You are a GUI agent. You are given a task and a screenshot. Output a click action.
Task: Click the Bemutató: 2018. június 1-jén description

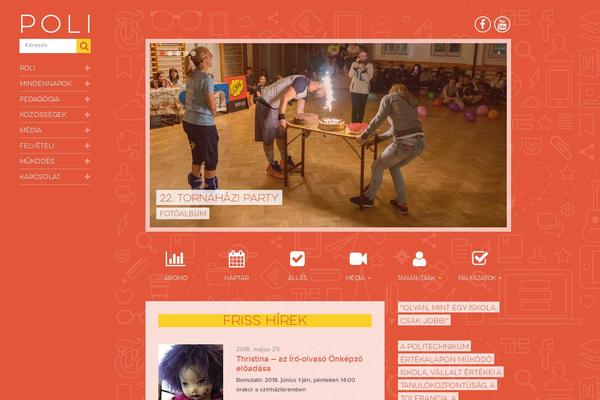pos(295,385)
